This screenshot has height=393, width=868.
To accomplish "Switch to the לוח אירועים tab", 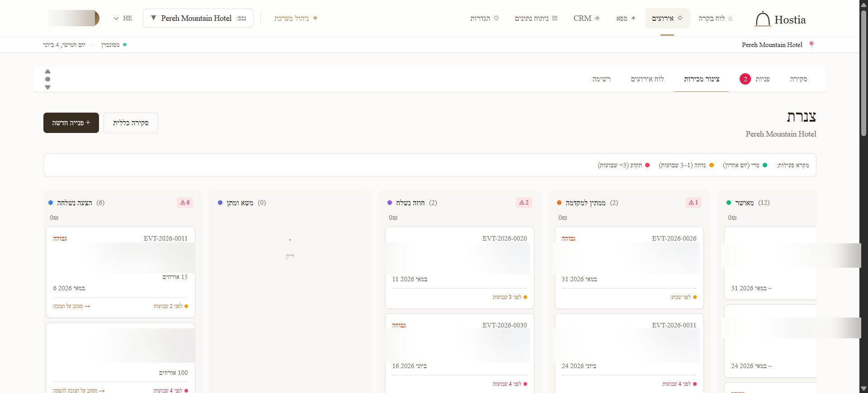I will [x=647, y=79].
